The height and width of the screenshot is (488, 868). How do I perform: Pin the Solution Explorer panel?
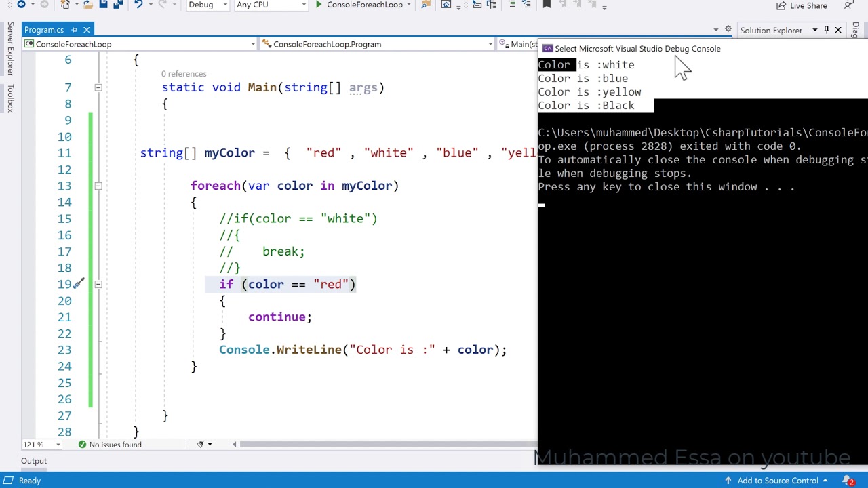[826, 30]
